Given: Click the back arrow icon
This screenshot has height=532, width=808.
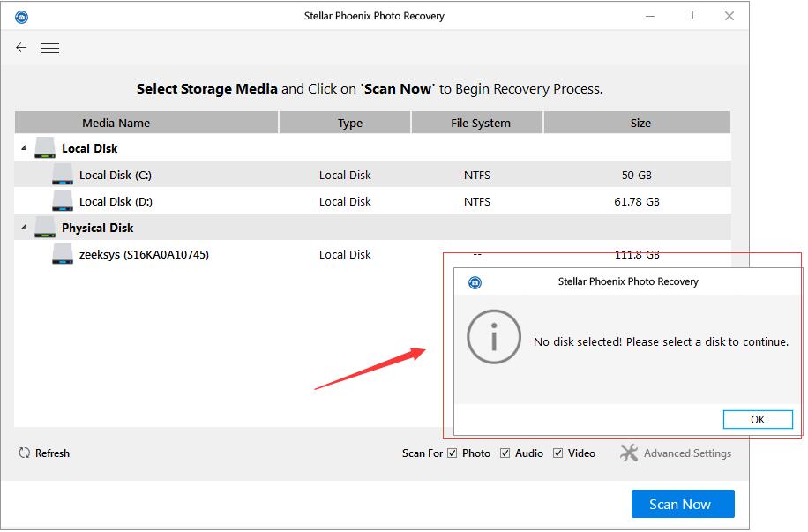Looking at the screenshot, I should coord(21,48).
